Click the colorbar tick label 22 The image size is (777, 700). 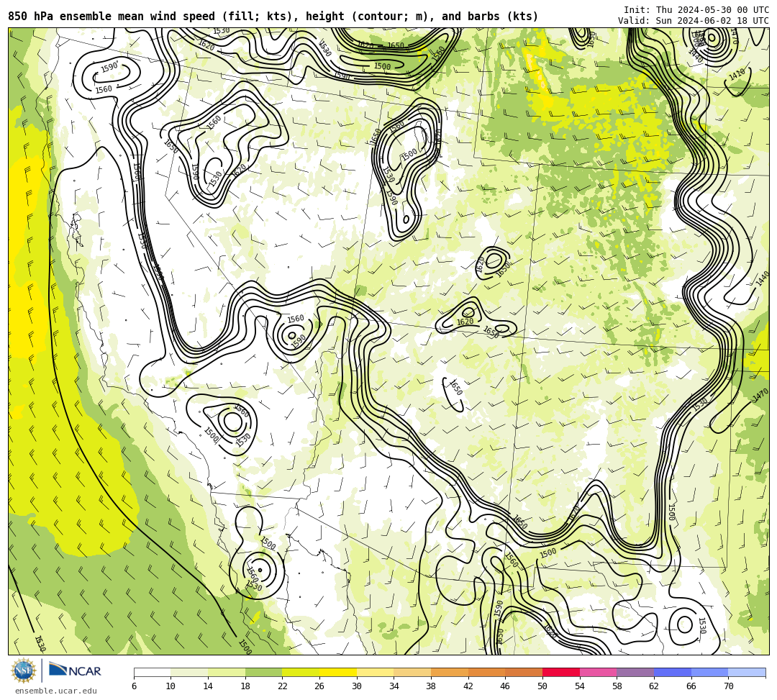point(283,686)
